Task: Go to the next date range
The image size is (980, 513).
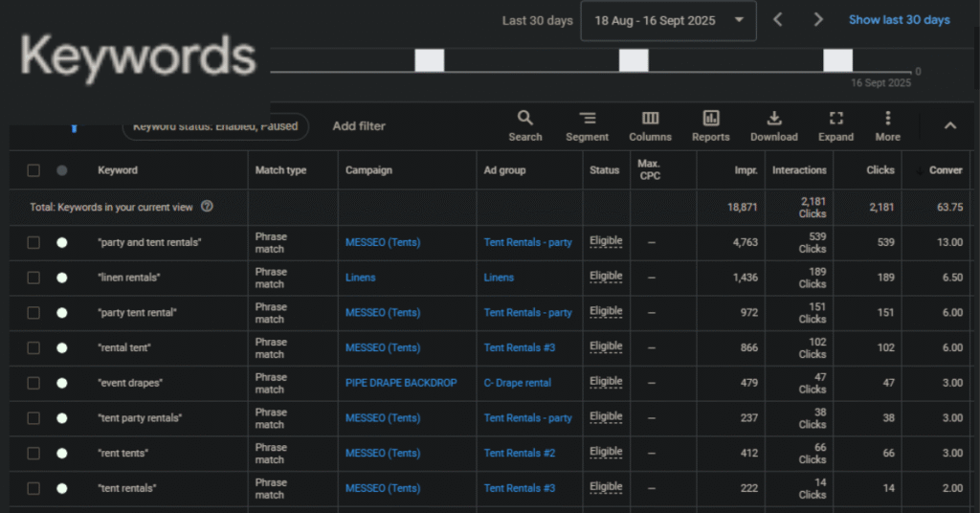Action: click(818, 20)
